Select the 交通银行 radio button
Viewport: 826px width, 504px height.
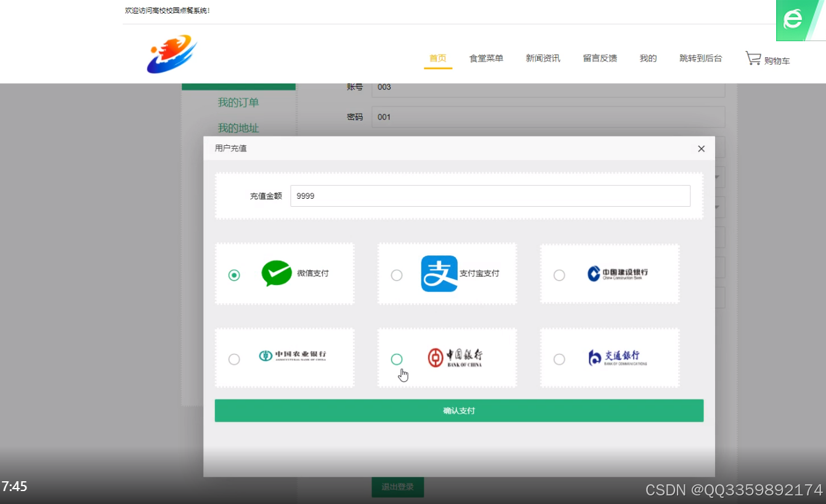[x=559, y=359]
